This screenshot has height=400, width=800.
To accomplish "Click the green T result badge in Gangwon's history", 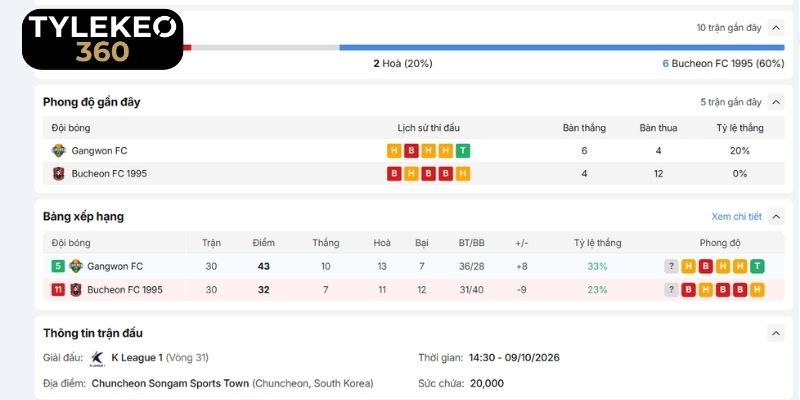I will [463, 151].
